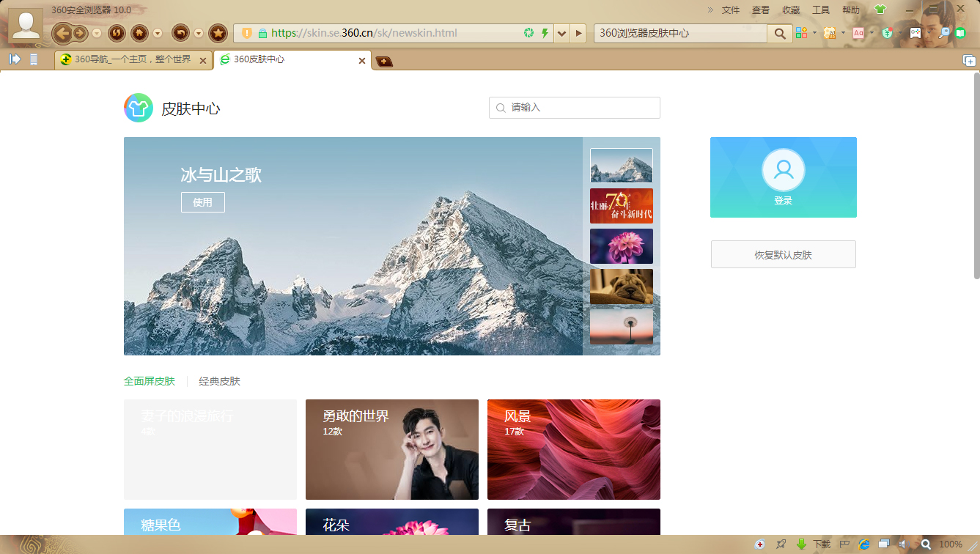Expand the Aa translation dropdown arrow
Image resolution: width=980 pixels, height=554 pixels.
tap(872, 33)
